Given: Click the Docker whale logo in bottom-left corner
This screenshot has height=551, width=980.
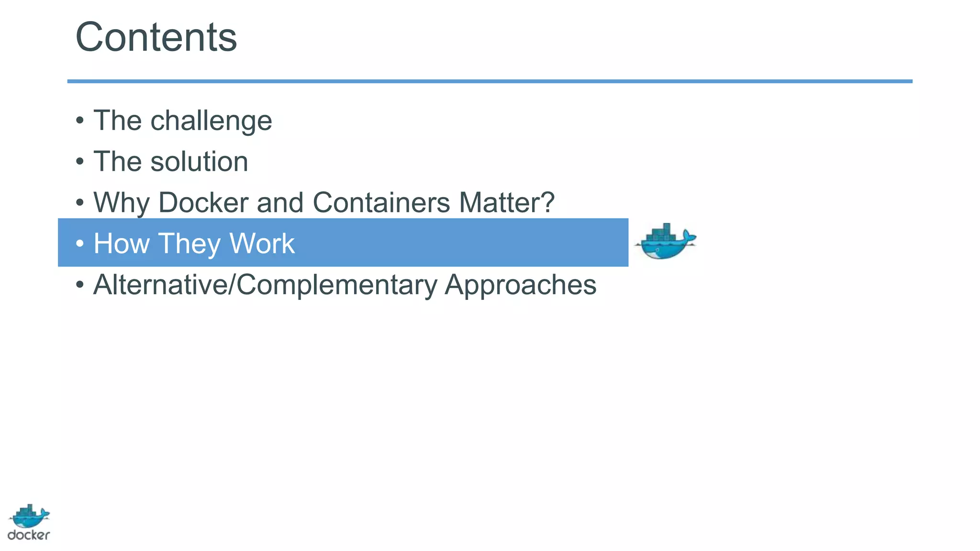Looking at the screenshot, I should point(29,517).
